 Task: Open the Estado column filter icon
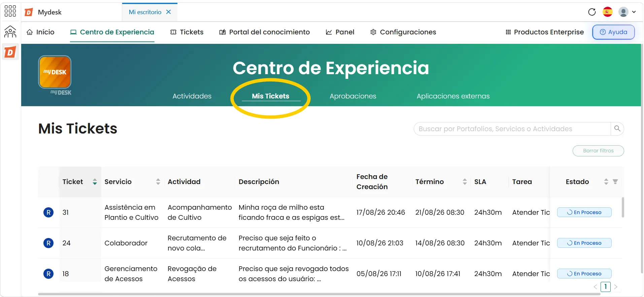click(615, 182)
